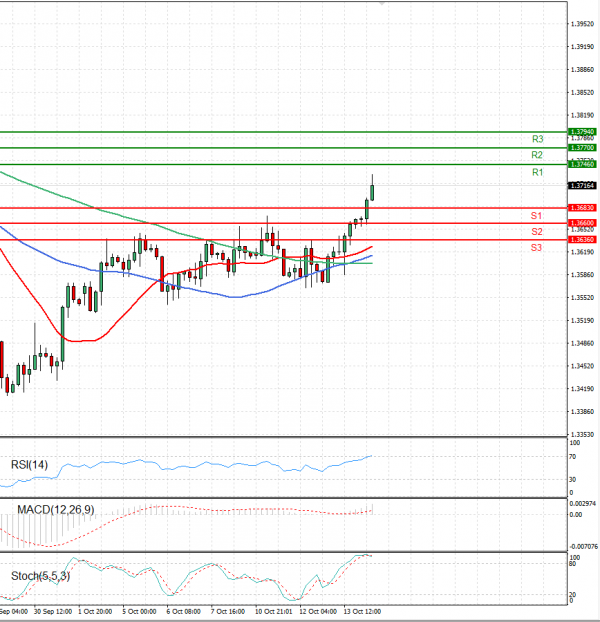Click the S3 support label

click(x=536, y=248)
